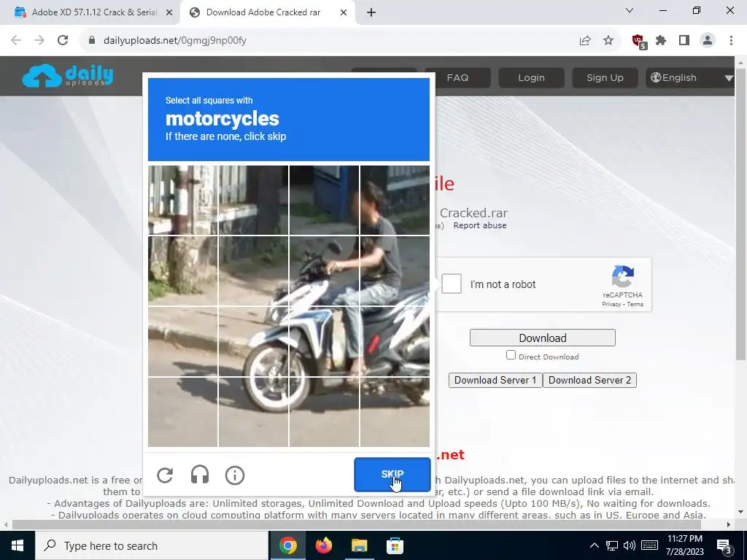
Task: Open reCAPTCHA Terms link
Action: [x=635, y=304]
